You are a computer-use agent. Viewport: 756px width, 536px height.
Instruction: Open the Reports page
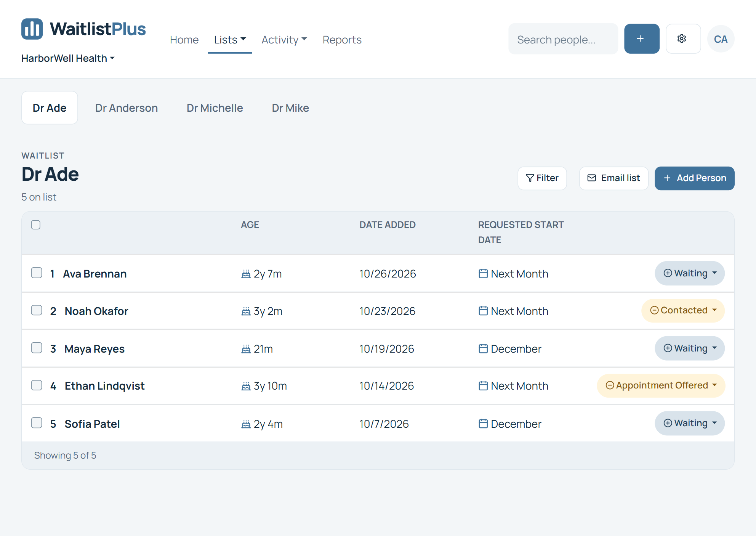click(x=342, y=40)
